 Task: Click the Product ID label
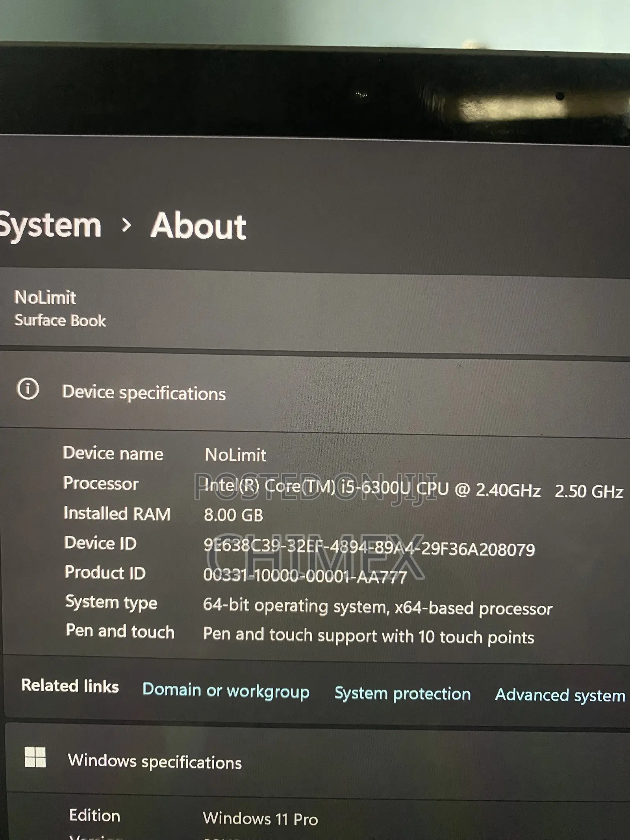click(105, 573)
